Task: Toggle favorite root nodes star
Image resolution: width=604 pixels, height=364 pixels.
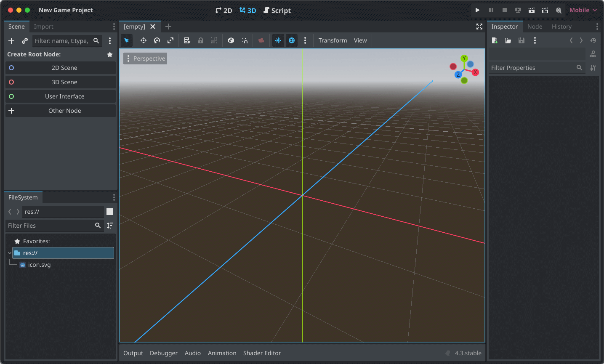Action: click(110, 54)
